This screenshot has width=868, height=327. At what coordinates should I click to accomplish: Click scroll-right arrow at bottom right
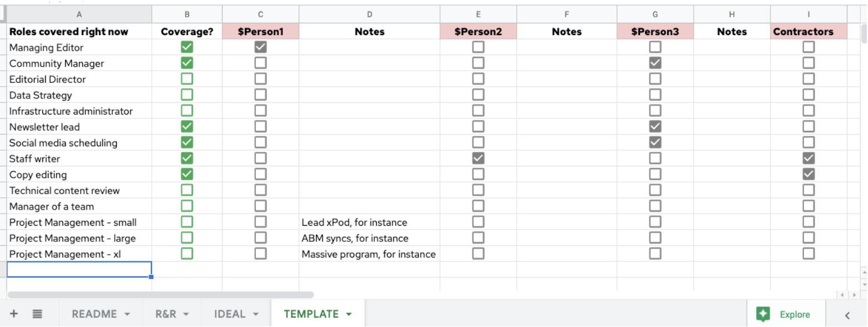click(x=854, y=295)
